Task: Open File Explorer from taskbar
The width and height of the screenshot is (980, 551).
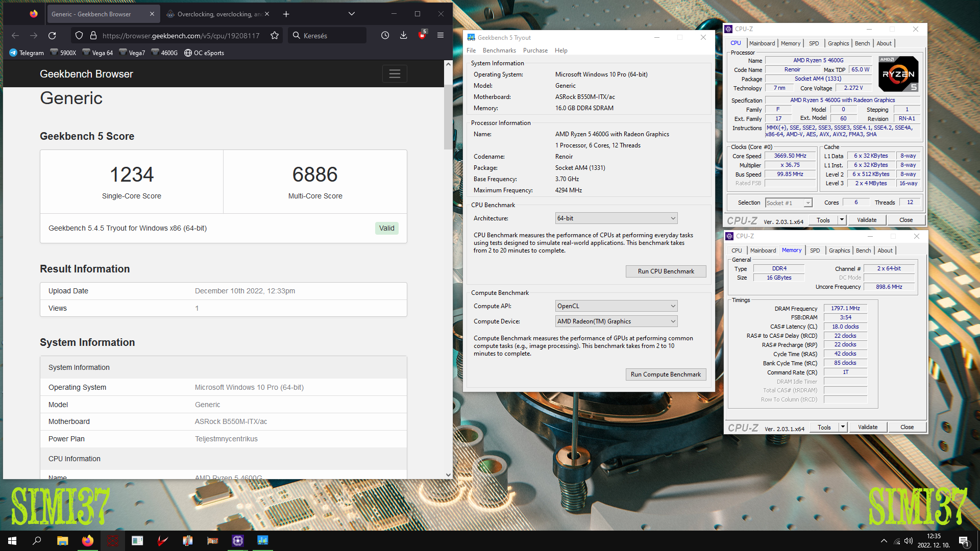Action: point(62,541)
